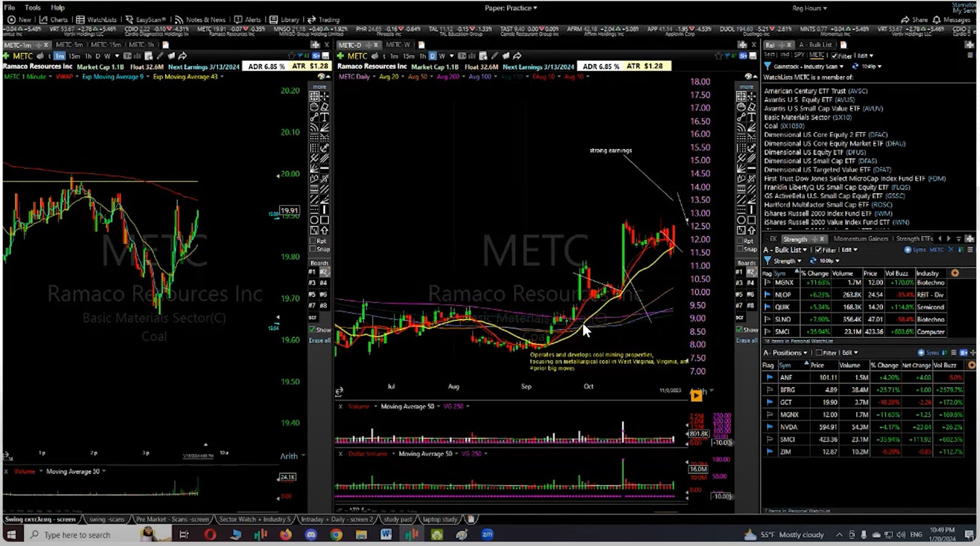
Task: Toggle Snap checkbox on left drawing toolbar
Action: (313, 249)
